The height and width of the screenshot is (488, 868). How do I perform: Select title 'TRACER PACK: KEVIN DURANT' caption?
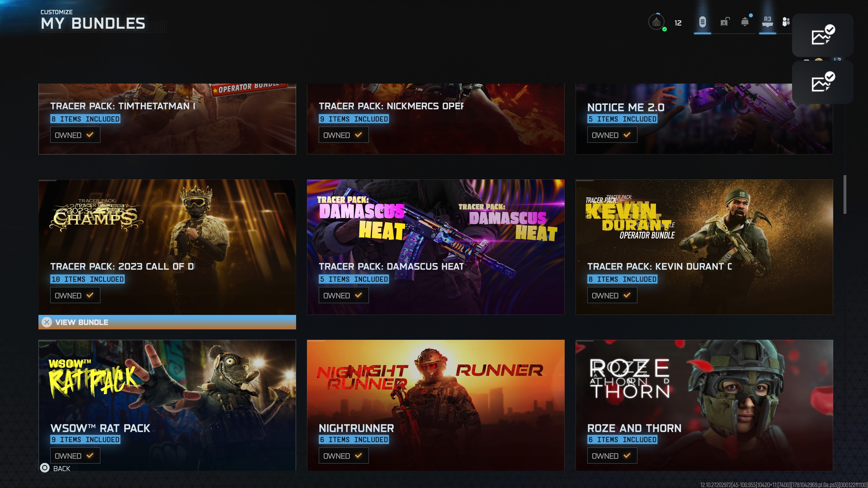[659, 266]
